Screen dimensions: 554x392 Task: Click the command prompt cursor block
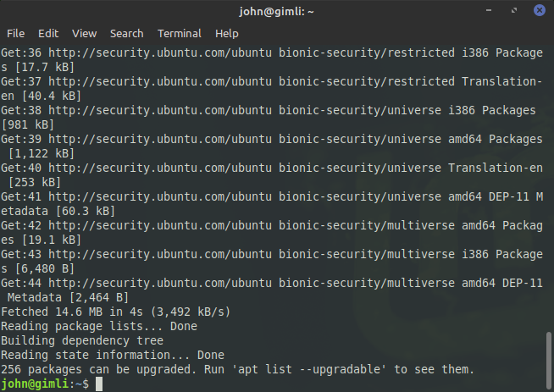[x=99, y=384]
